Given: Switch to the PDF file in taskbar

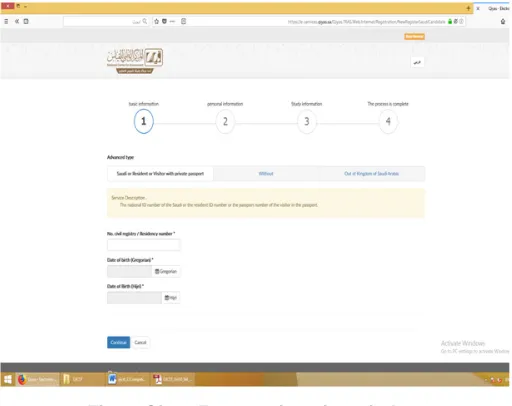Looking at the screenshot, I should (173, 379).
